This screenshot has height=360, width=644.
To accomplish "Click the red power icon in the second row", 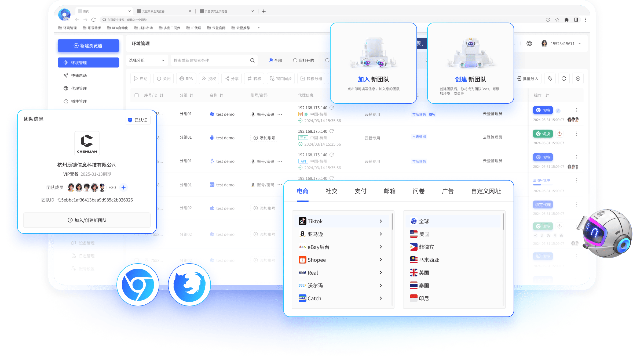I will coord(559,134).
